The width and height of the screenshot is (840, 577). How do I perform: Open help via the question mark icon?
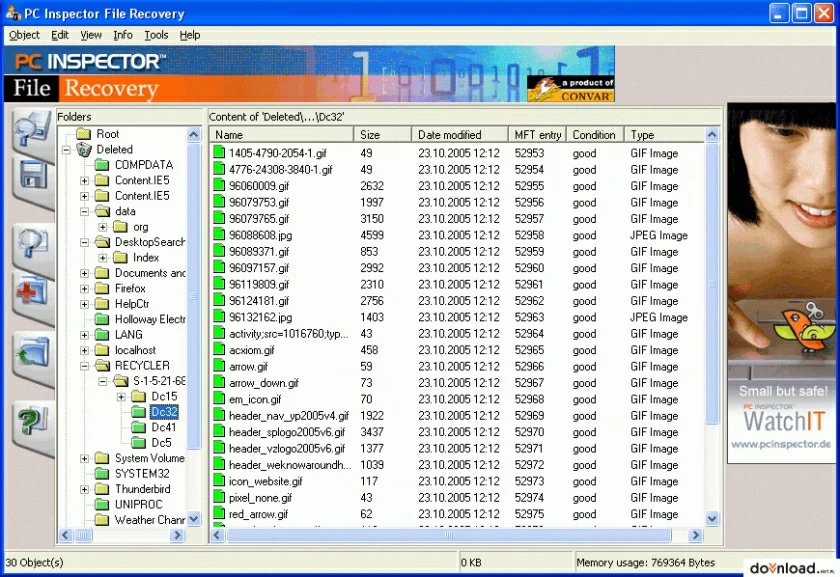coord(30,417)
